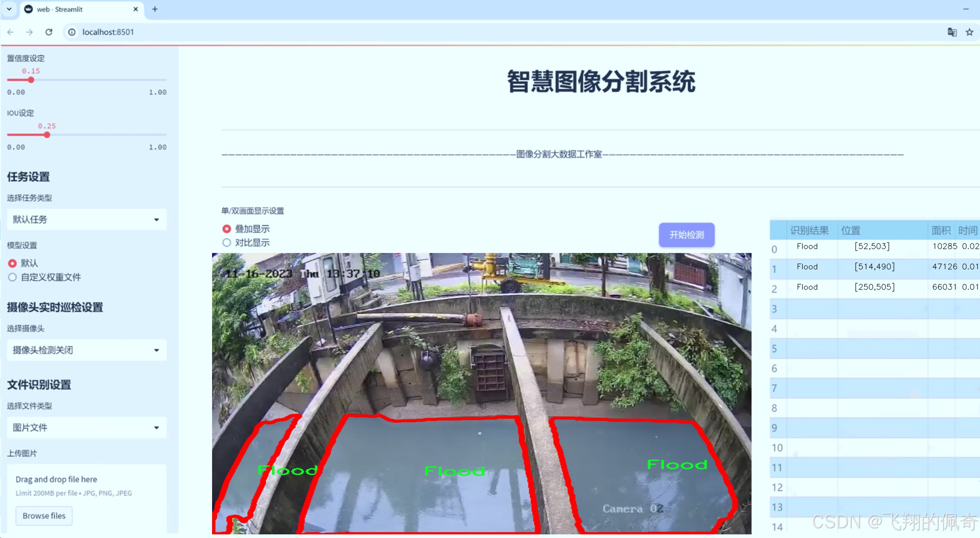Open the 摄像头检测关闭 camera dropdown
Viewport: 980px width, 538px height.
click(86, 350)
